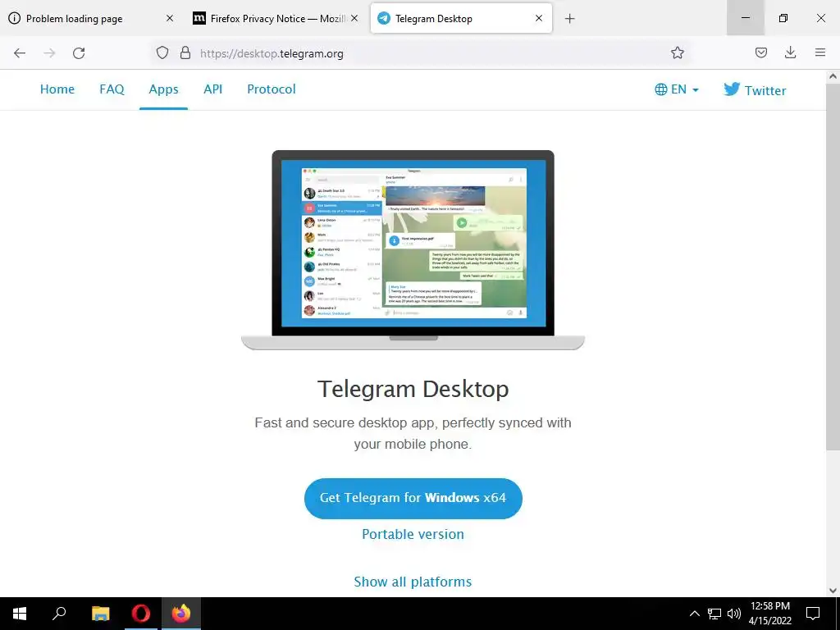This screenshot has width=840, height=630.
Task: Open File Explorer from the taskbar
Action: click(x=100, y=614)
